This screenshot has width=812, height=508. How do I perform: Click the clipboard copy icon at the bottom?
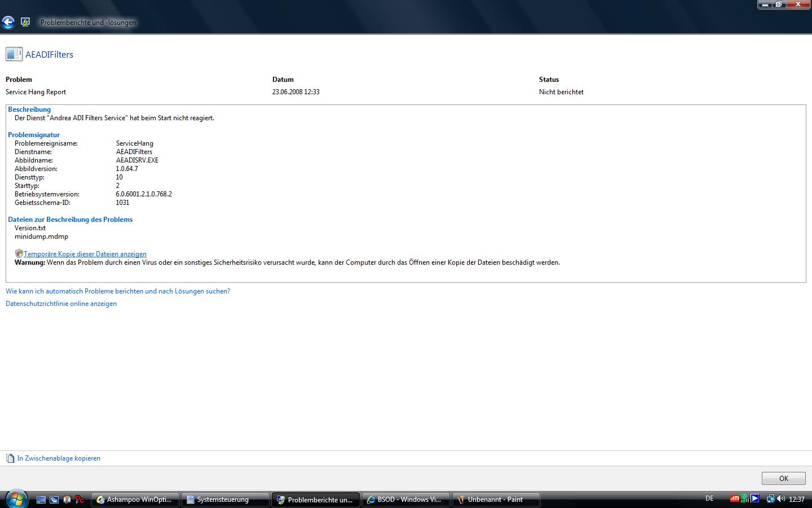pyautogui.click(x=10, y=458)
